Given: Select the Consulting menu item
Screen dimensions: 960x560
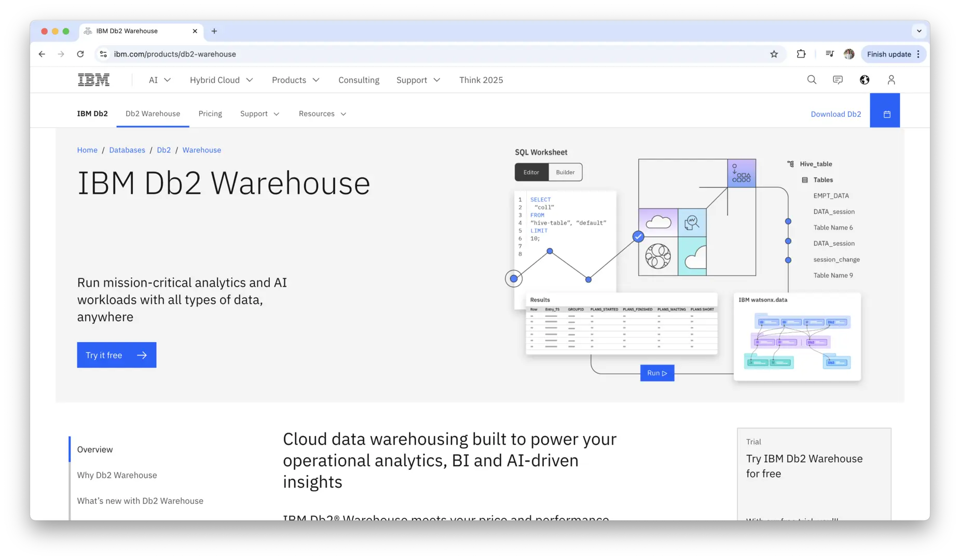Looking at the screenshot, I should pyautogui.click(x=359, y=80).
